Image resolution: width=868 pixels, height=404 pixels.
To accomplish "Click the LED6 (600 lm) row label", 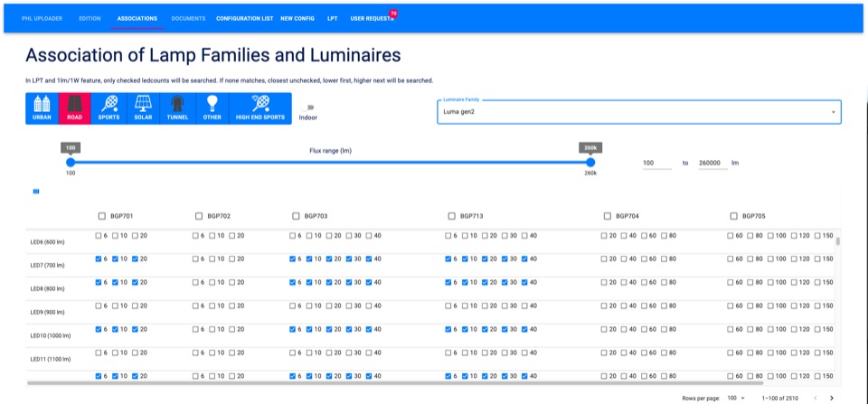I will (x=47, y=242).
